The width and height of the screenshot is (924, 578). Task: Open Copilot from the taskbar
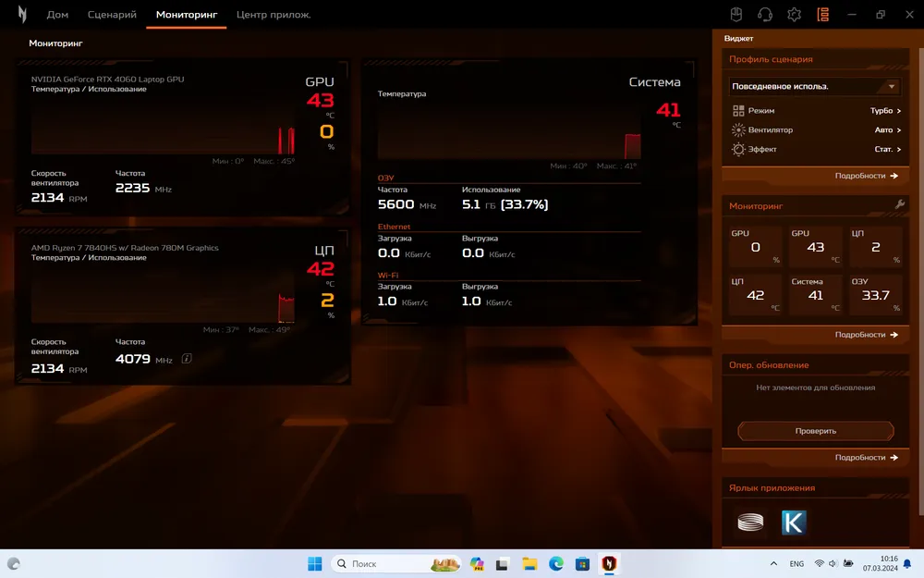477,564
